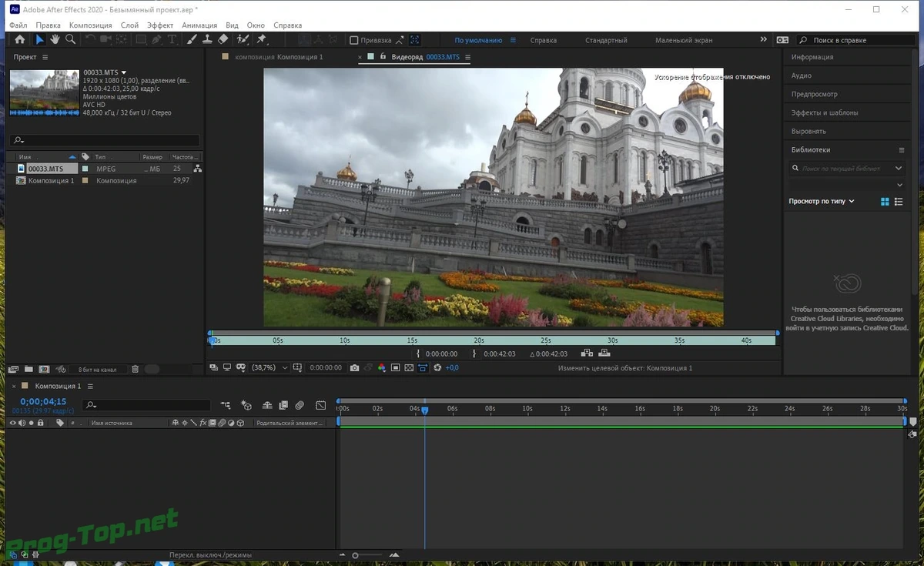Click the trash delete icon in Project panel

click(x=136, y=370)
